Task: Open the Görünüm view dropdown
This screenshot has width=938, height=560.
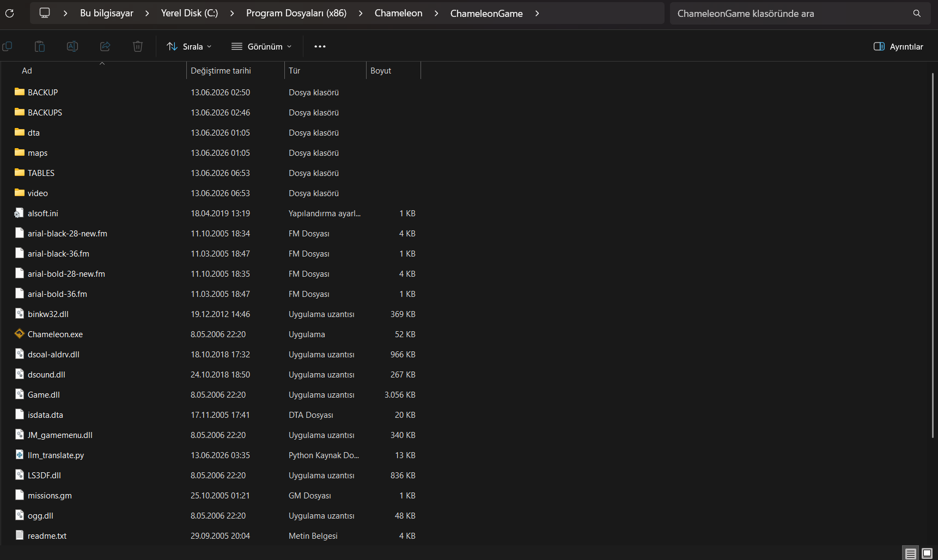Action: pyautogui.click(x=261, y=46)
